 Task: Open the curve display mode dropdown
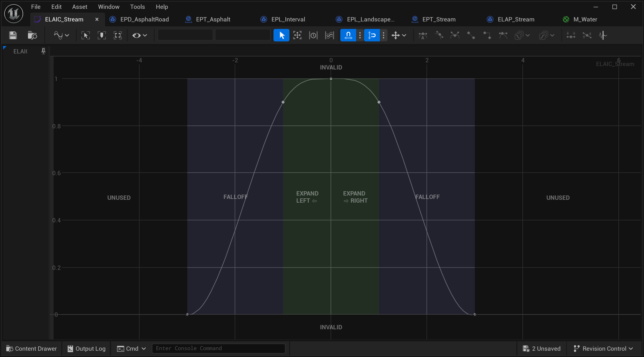pyautogui.click(x=61, y=35)
